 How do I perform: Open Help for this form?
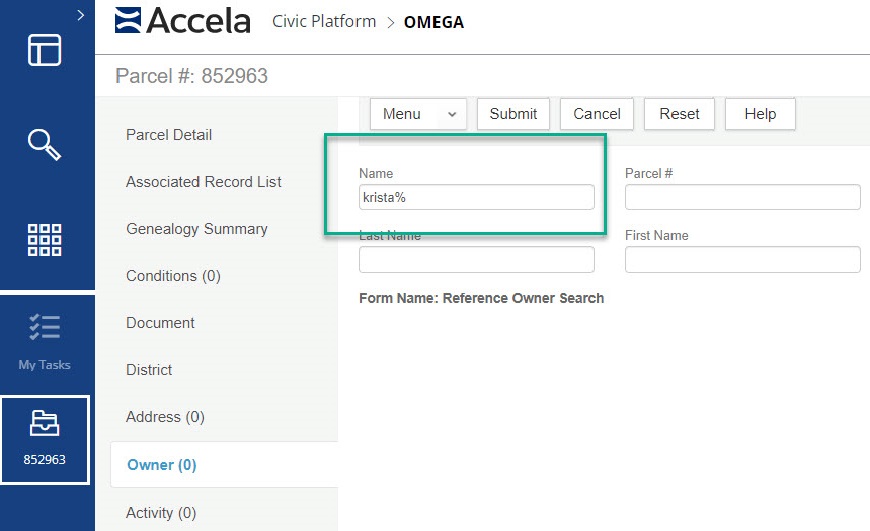(760, 114)
